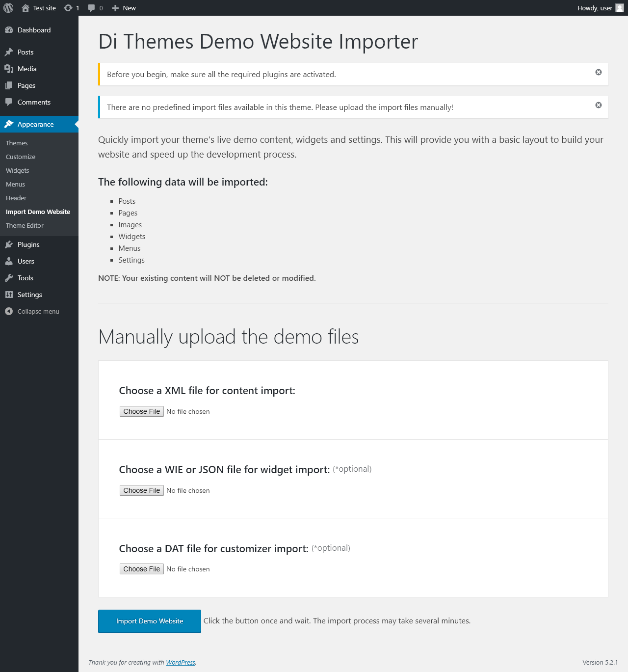The width and height of the screenshot is (628, 672).
Task: Click the (*optional) label for widget import
Action: pos(352,469)
